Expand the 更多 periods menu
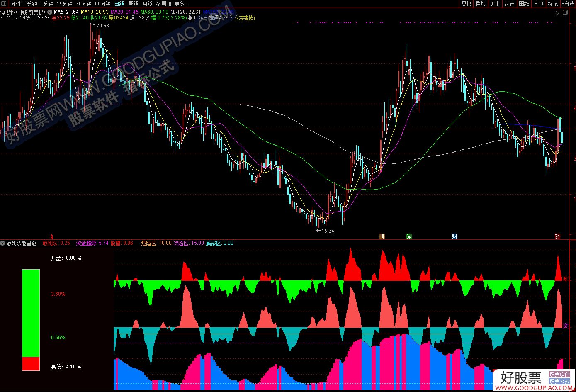The image size is (576, 392). [x=181, y=4]
